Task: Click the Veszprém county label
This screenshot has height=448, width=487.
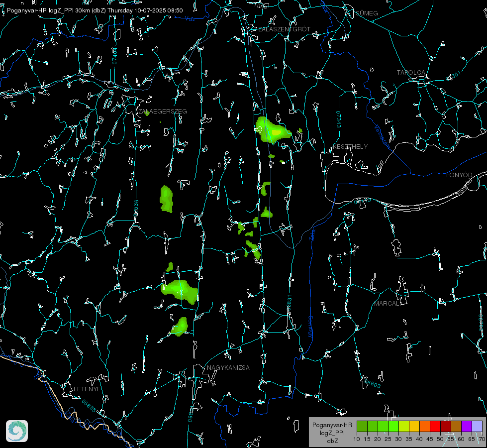Action: [382, 137]
